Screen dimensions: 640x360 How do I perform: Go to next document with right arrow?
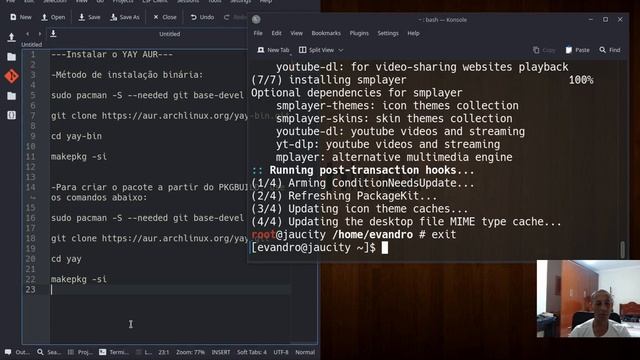[40, 34]
